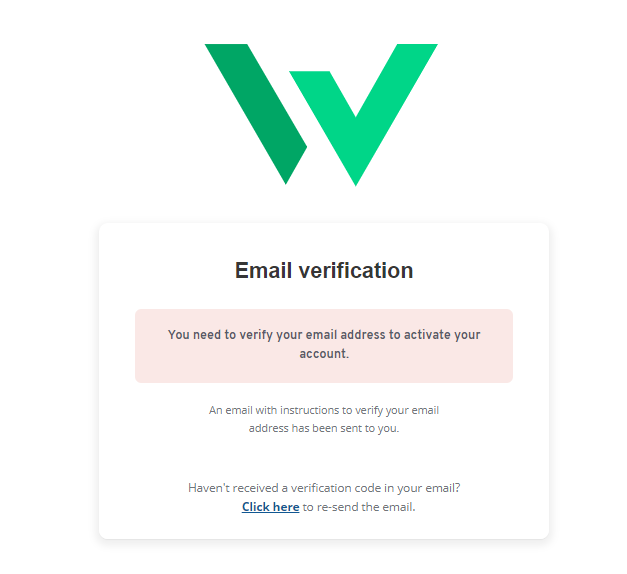Click the word 'activate' in the alert message
The height and width of the screenshot is (574, 627).
[x=426, y=336]
